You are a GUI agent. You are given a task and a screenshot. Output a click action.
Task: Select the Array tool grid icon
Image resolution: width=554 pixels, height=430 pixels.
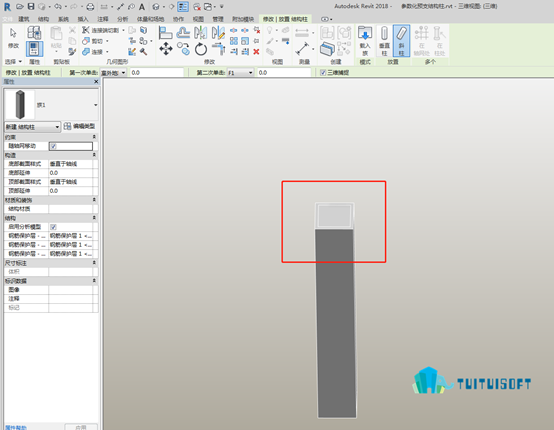coord(234,41)
